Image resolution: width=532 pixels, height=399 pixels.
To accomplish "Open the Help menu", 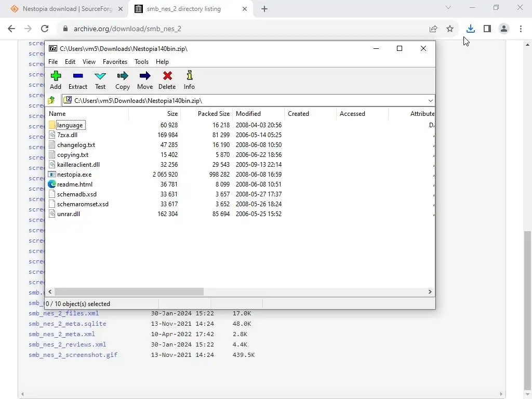I will 162,62.
